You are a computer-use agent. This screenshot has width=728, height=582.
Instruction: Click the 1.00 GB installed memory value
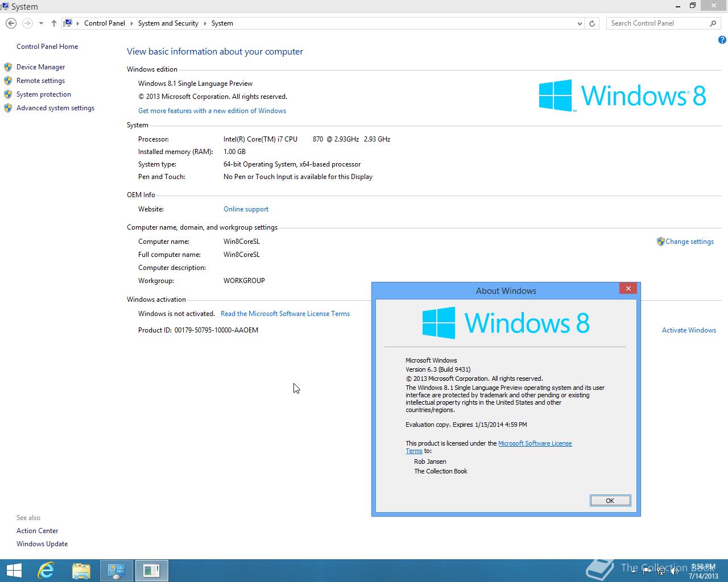pos(234,152)
